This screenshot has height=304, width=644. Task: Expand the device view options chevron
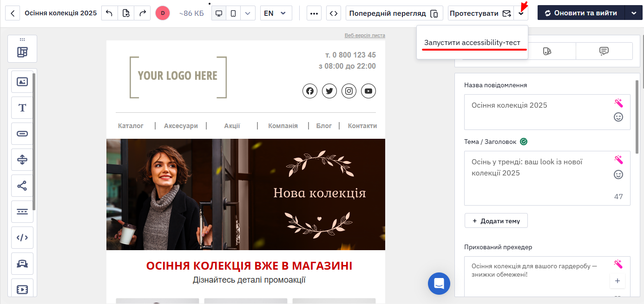(x=248, y=13)
